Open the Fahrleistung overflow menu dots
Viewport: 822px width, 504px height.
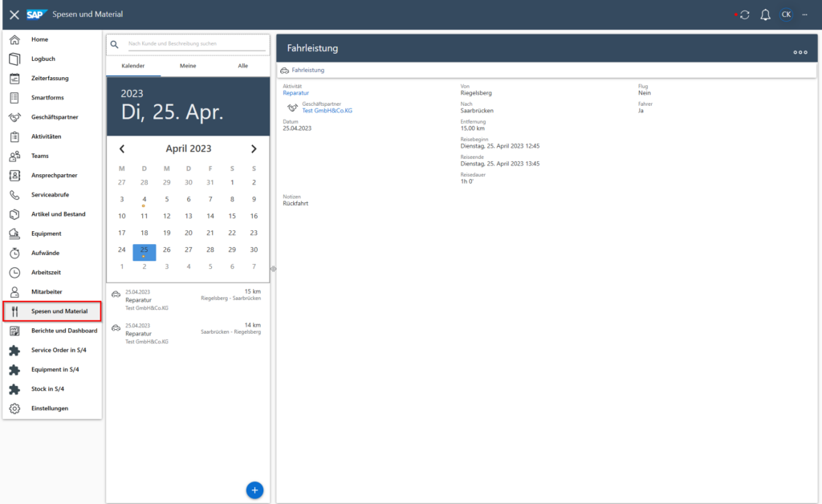coord(800,51)
